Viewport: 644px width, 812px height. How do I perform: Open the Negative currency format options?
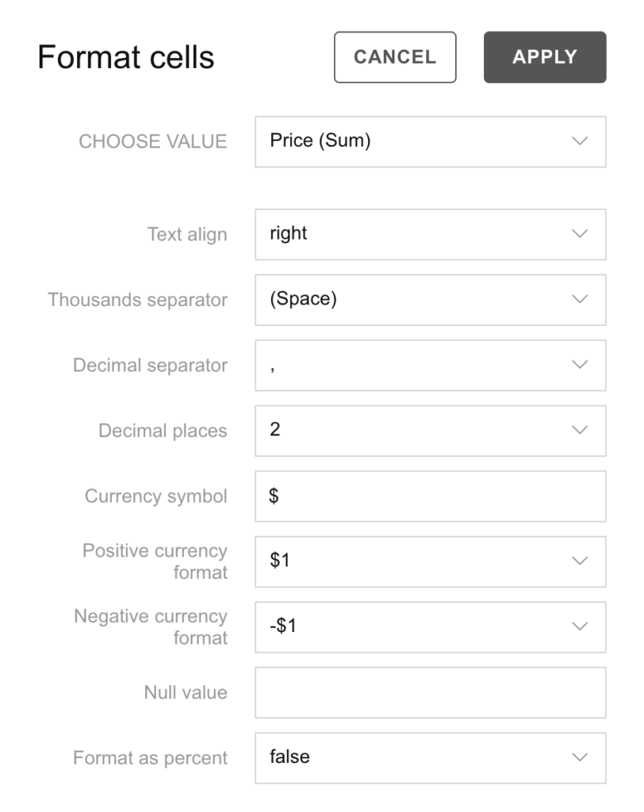pos(428,626)
